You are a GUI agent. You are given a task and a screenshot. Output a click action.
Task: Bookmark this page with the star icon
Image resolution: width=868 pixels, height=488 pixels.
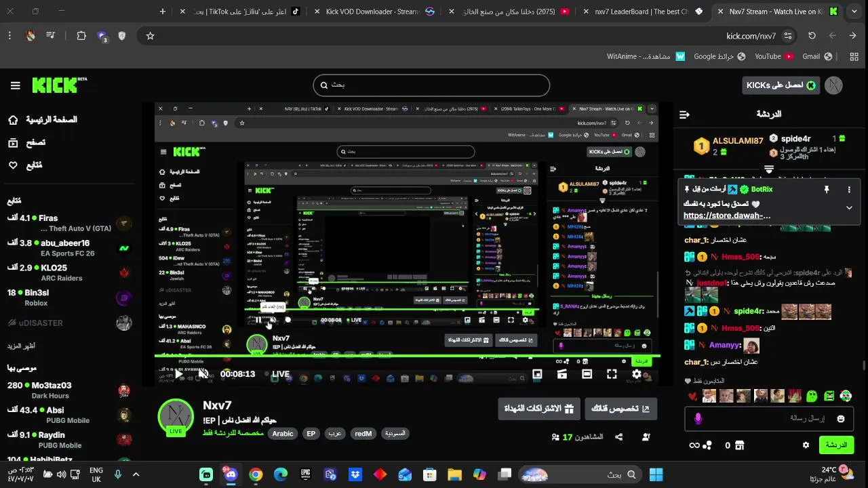coord(151,36)
